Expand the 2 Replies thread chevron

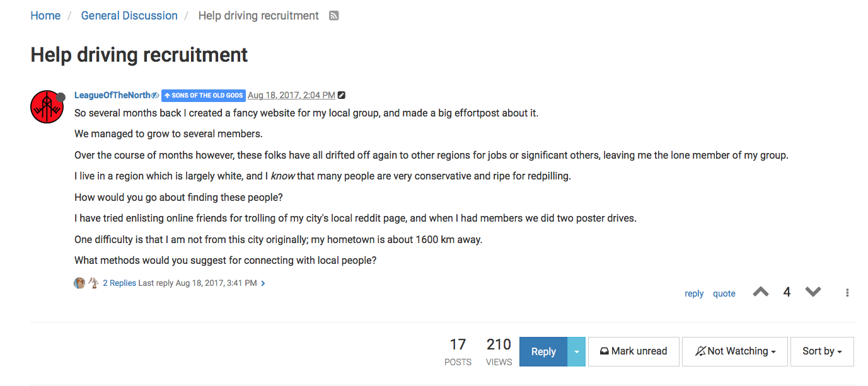[x=263, y=283]
